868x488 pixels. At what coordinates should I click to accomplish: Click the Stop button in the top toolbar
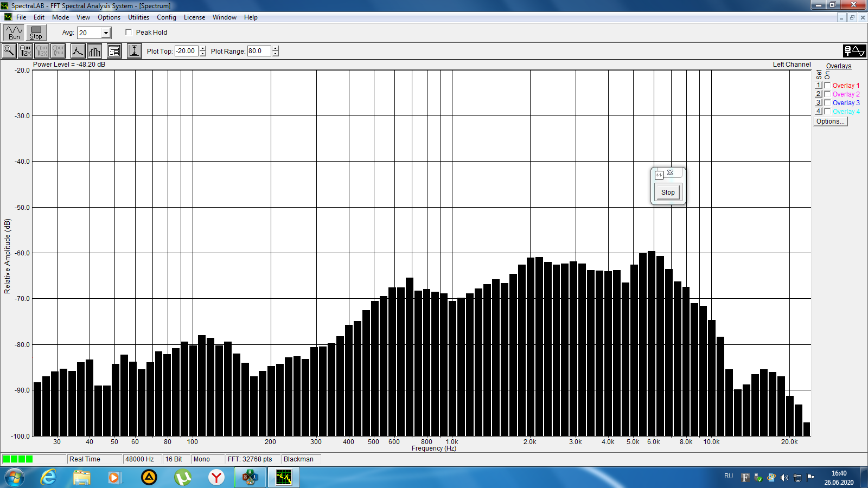click(x=36, y=33)
